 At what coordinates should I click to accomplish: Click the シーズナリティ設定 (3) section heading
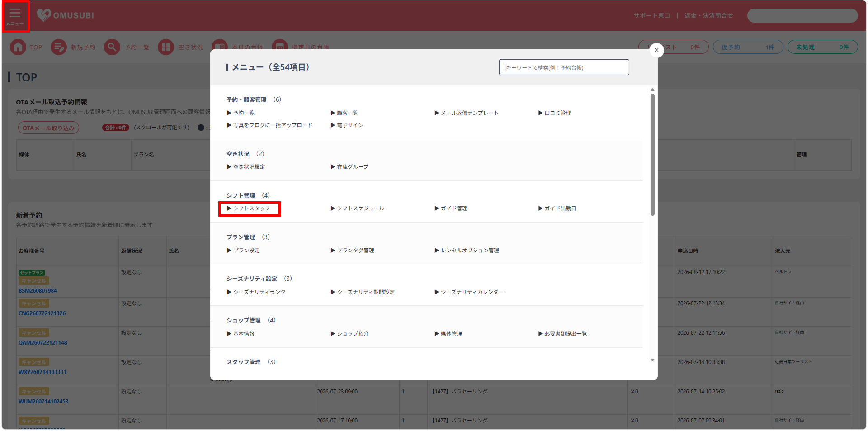259,279
